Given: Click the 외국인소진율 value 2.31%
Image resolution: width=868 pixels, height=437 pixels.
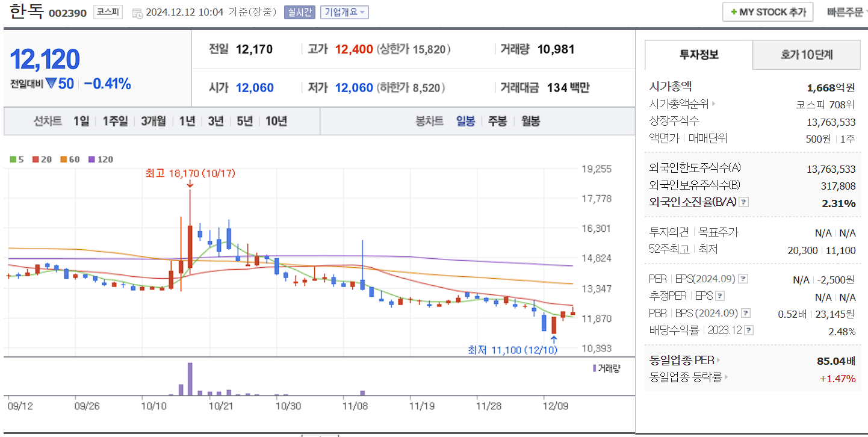Looking at the screenshot, I should coord(839,203).
